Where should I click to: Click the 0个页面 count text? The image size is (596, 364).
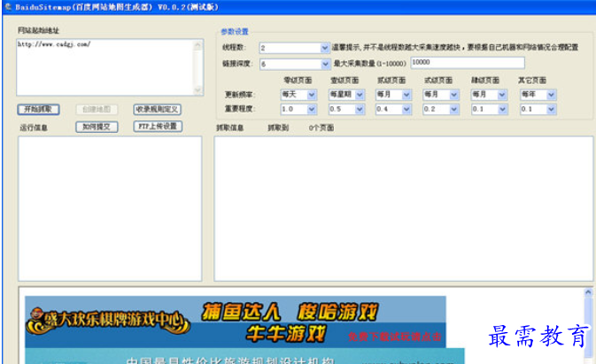[321, 128]
